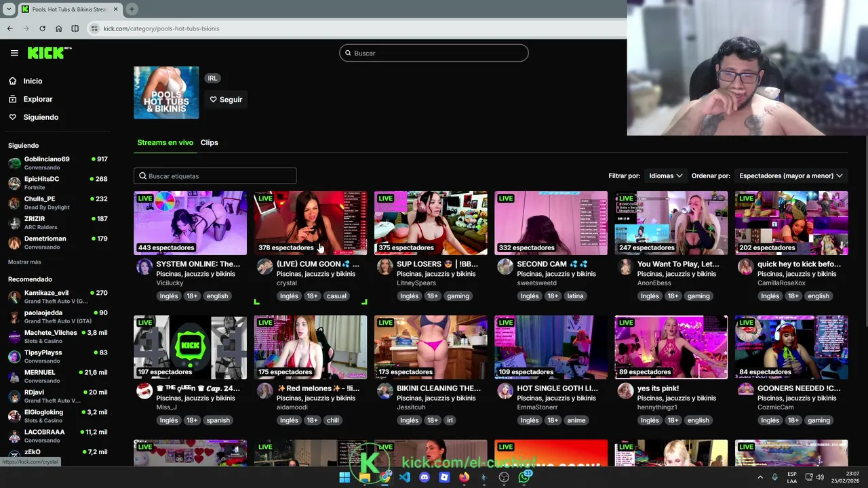This screenshot has width=868, height=488.
Task: Open Explorar in the sidebar
Action: [37, 99]
